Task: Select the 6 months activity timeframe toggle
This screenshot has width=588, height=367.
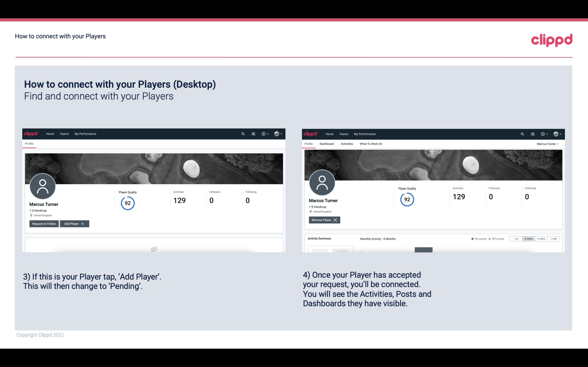Action: coord(528,238)
